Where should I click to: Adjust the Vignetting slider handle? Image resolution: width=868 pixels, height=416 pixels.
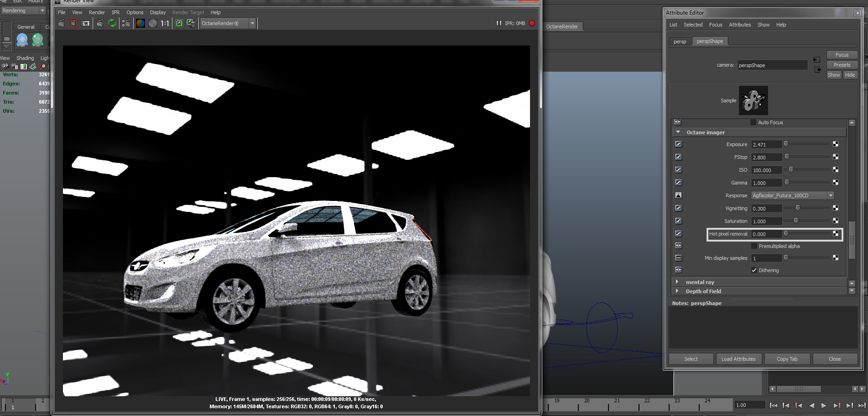click(798, 208)
